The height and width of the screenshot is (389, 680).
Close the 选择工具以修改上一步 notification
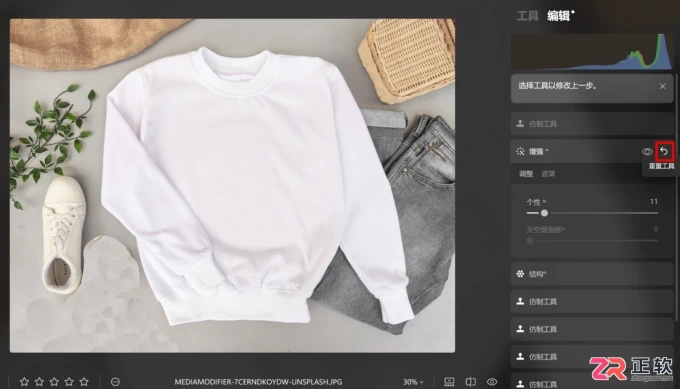click(x=662, y=86)
